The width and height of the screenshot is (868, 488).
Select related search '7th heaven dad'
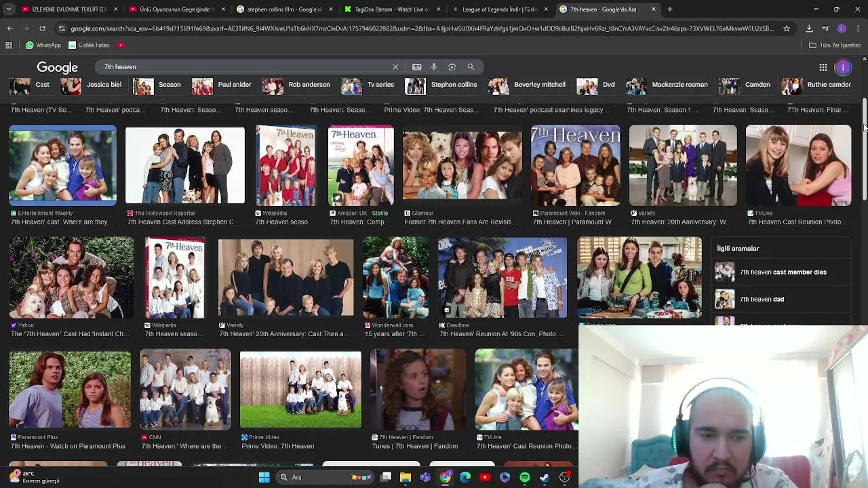pos(782,299)
